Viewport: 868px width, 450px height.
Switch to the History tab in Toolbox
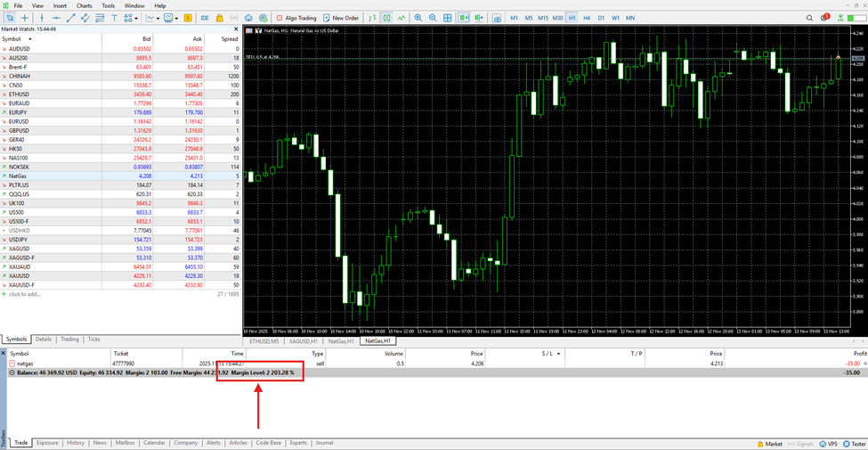click(x=76, y=443)
